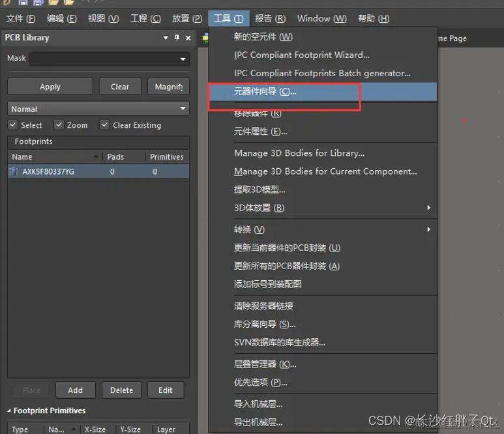This screenshot has width=504, height=434.
Task: Open the 帮助 (H) menu
Action: tap(374, 19)
